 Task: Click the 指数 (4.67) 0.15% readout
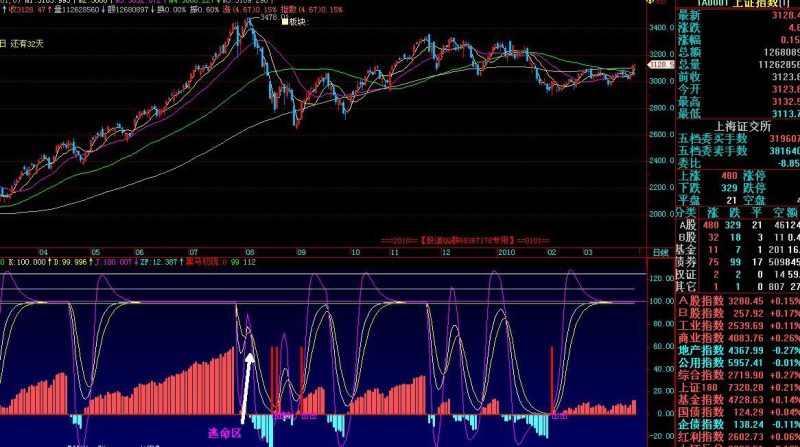[311, 9]
